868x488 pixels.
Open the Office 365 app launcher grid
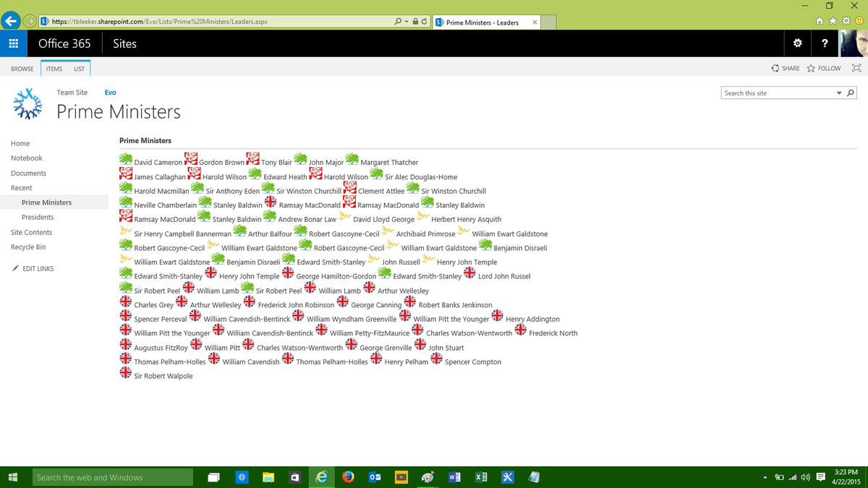pos(13,43)
